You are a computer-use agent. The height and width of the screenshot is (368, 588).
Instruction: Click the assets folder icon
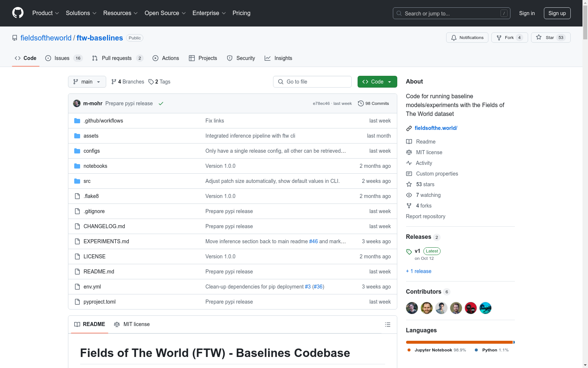coord(77,136)
